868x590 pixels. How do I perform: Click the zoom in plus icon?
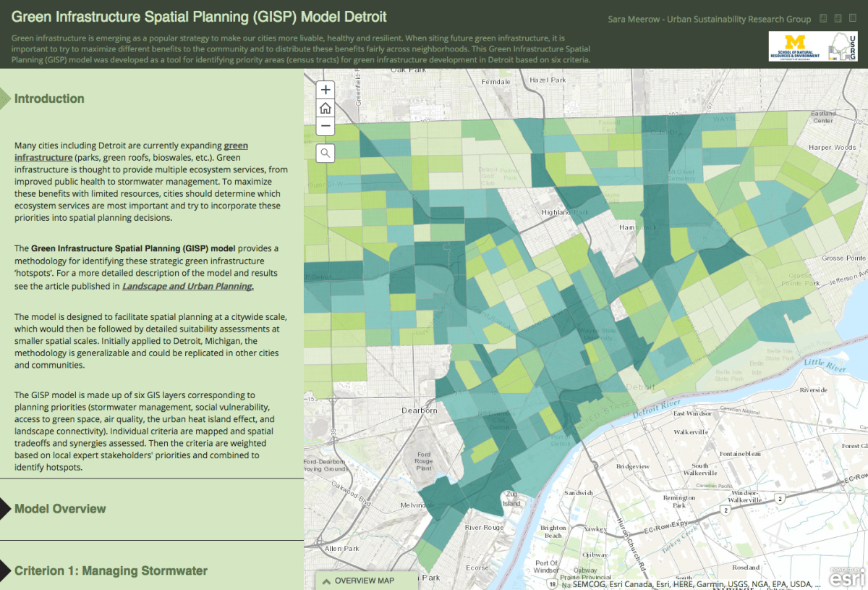click(x=325, y=89)
